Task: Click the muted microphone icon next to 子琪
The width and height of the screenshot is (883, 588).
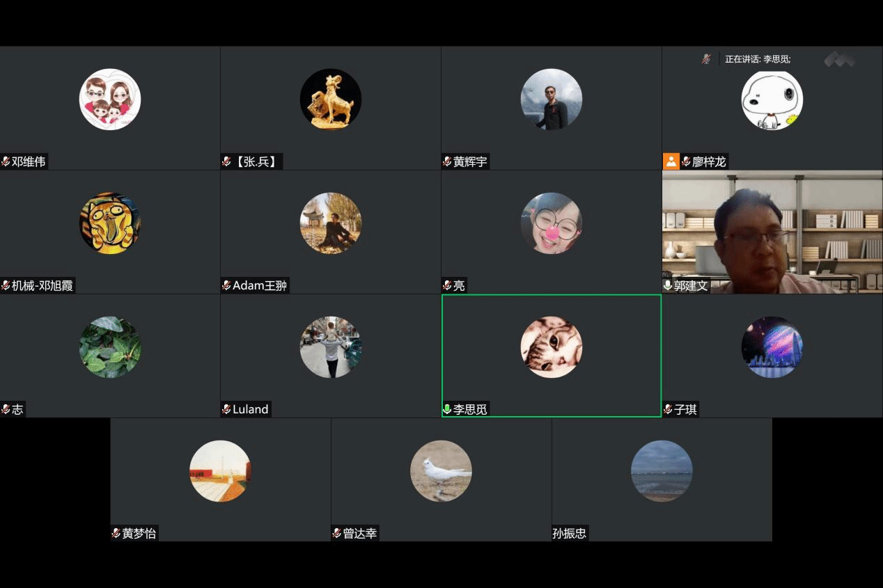Action: pos(668,409)
